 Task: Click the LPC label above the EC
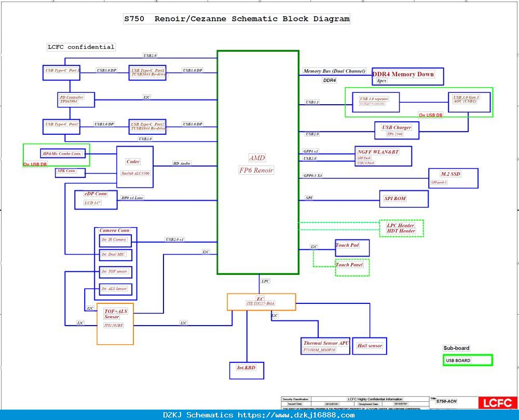265,281
